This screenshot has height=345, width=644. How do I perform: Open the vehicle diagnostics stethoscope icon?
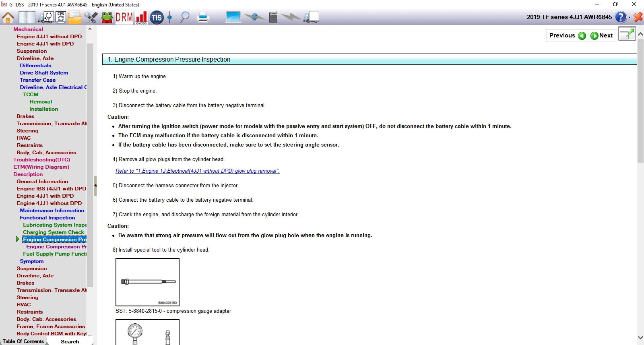[46, 17]
